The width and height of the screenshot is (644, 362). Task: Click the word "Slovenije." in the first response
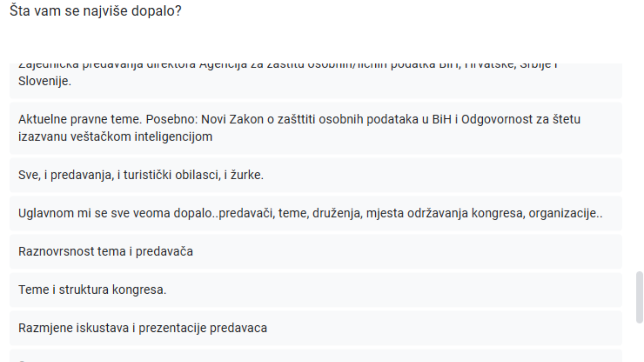pyautogui.click(x=45, y=81)
